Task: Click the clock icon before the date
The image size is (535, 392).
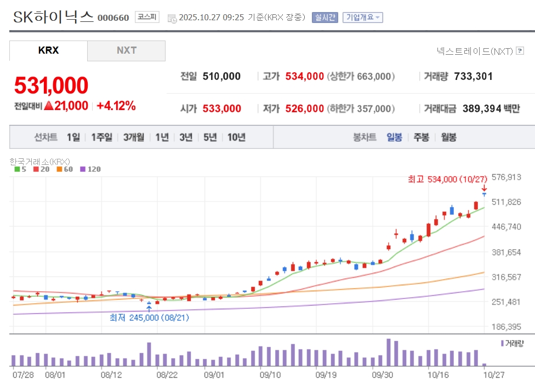Action: (x=172, y=18)
